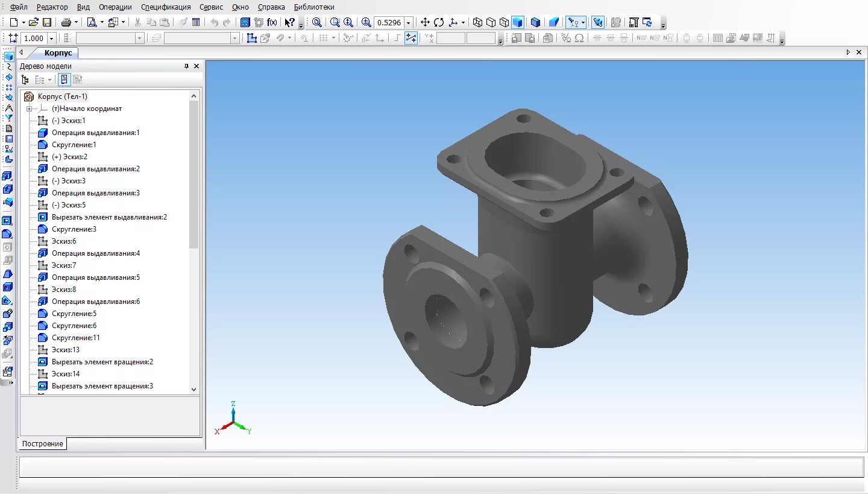Expand the (т)Начало координат tree node
This screenshot has height=494, width=868.
[28, 109]
